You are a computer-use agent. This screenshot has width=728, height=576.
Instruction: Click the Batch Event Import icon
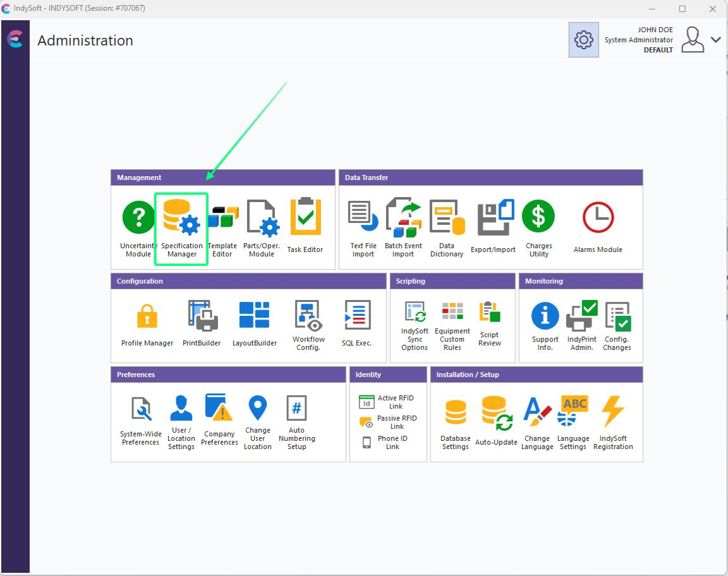click(403, 227)
